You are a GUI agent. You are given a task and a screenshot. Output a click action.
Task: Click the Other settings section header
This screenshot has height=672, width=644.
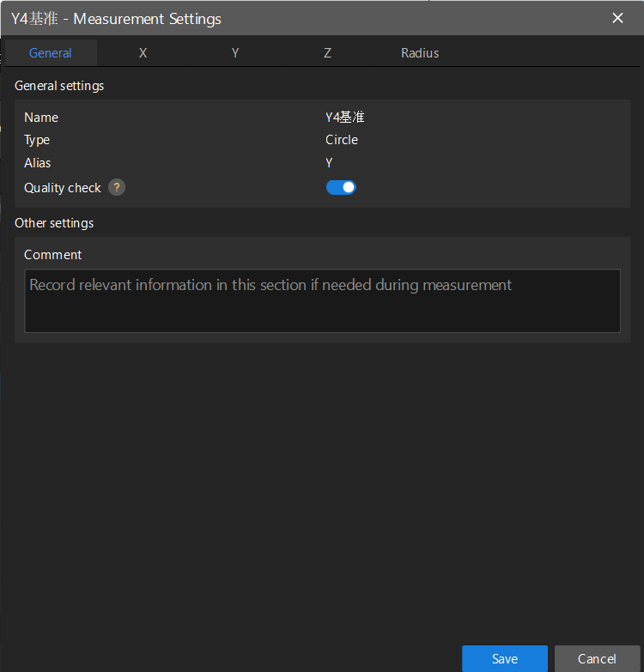point(54,223)
